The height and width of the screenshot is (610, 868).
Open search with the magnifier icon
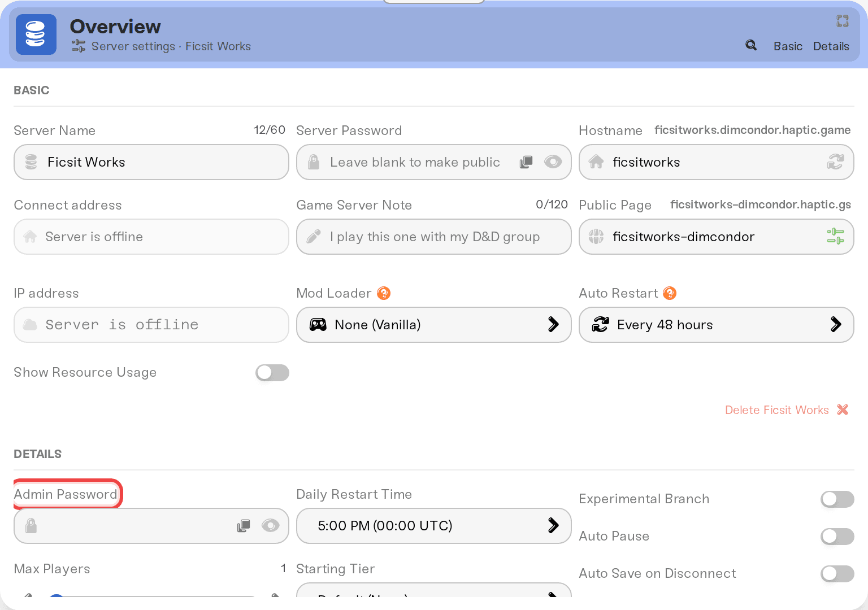click(751, 45)
